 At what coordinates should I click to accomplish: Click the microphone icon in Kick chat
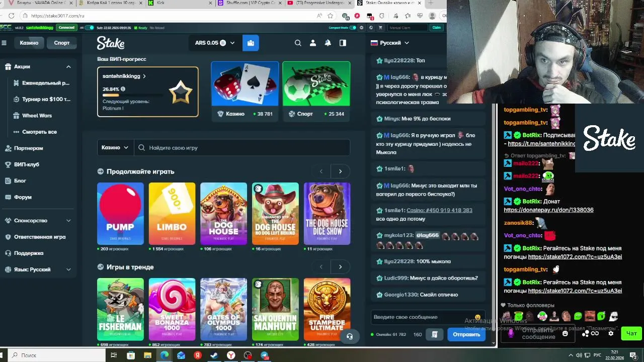pyautogui.click(x=511, y=333)
